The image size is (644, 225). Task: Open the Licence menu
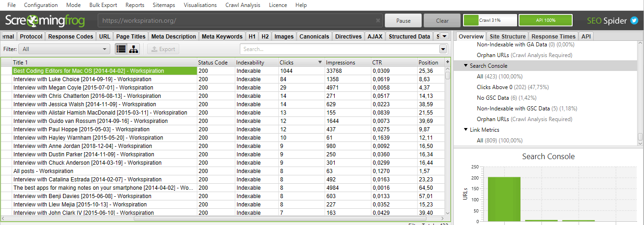click(278, 5)
